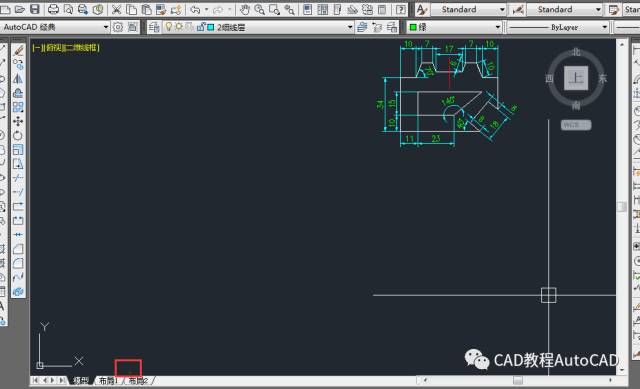
Task: Switch to the Layout2 (布局2) tab
Action: [x=138, y=380]
